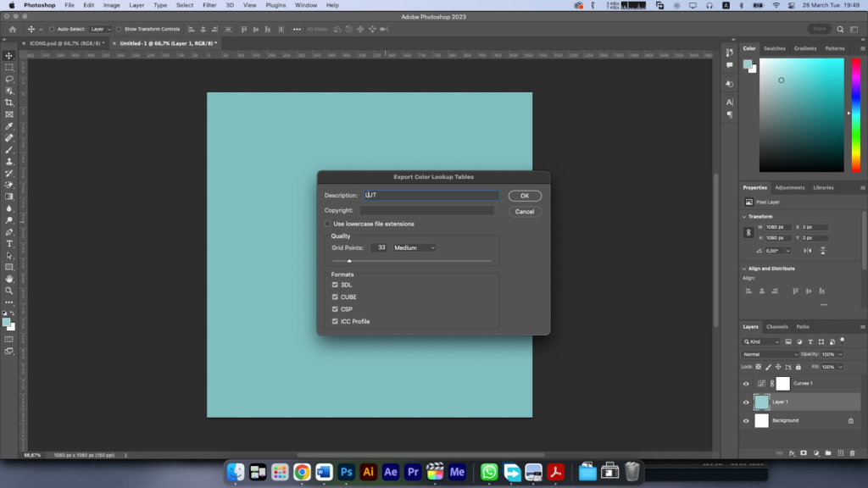Click create new group folder icon
This screenshot has width=868, height=488.
[828, 453]
